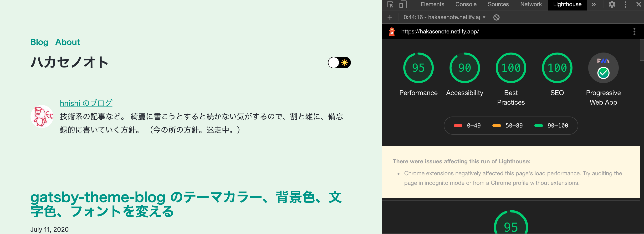The image size is (644, 234).
Task: Click the inspect element picker icon
Action: pyautogui.click(x=390, y=5)
